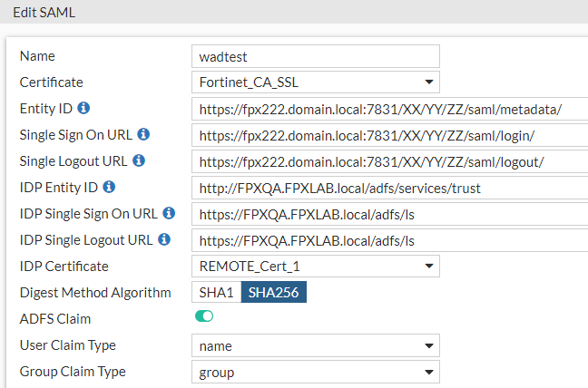Screen dimensions: 588x388
Task: Select SHA1 digest method
Action: tap(216, 293)
